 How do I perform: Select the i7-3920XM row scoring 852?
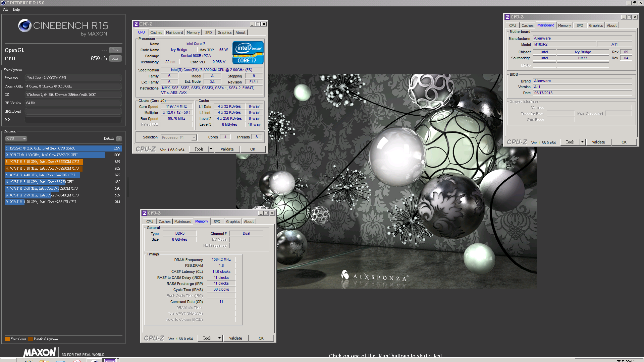(x=63, y=168)
